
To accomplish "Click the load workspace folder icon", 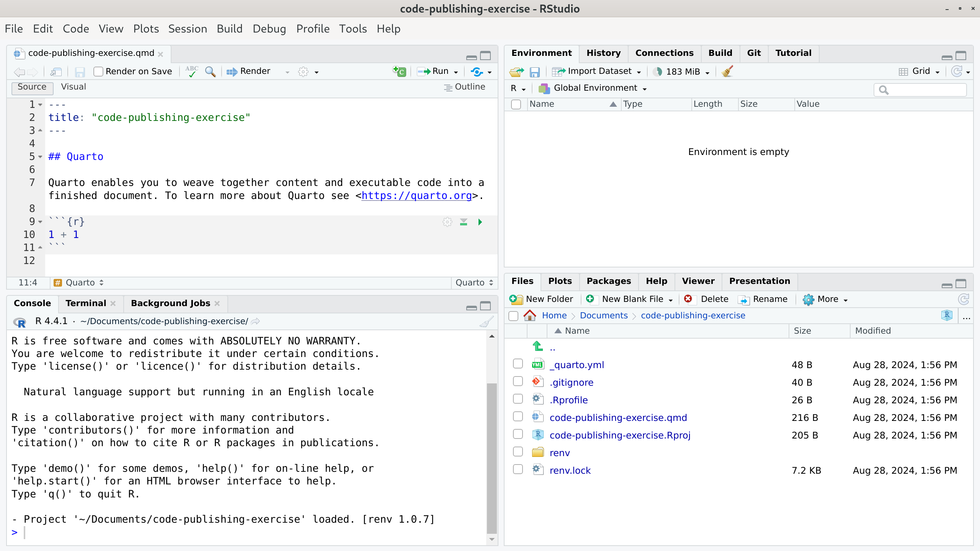I will [516, 72].
